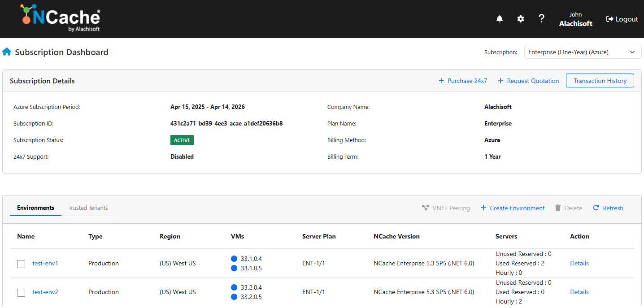Click the NCache Version column header
Viewport: 644px width, 308px height.
point(396,236)
